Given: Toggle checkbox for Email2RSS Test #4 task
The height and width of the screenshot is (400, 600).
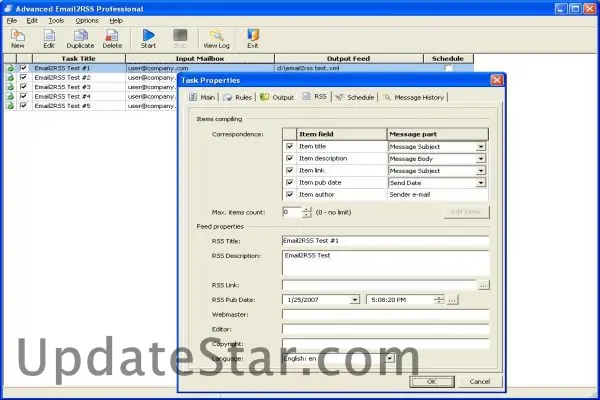Looking at the screenshot, I should tap(24, 96).
